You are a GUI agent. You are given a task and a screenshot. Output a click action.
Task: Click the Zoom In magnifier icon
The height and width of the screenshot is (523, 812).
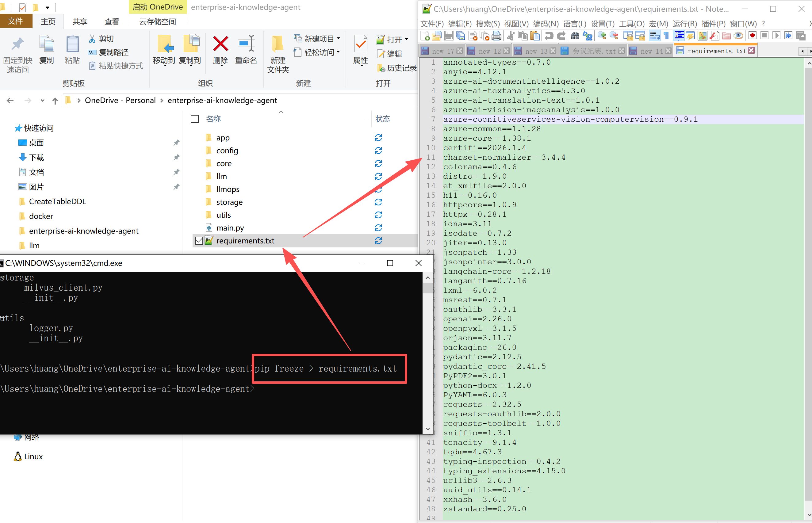point(601,36)
